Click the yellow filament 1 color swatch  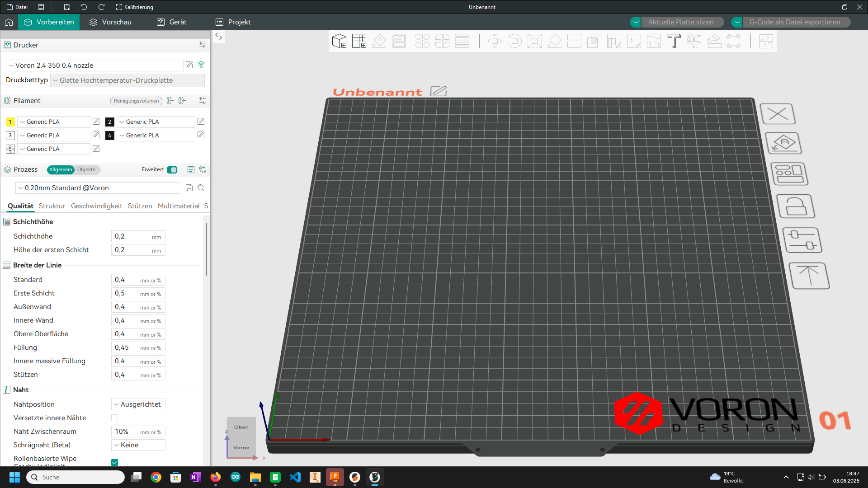point(10,122)
